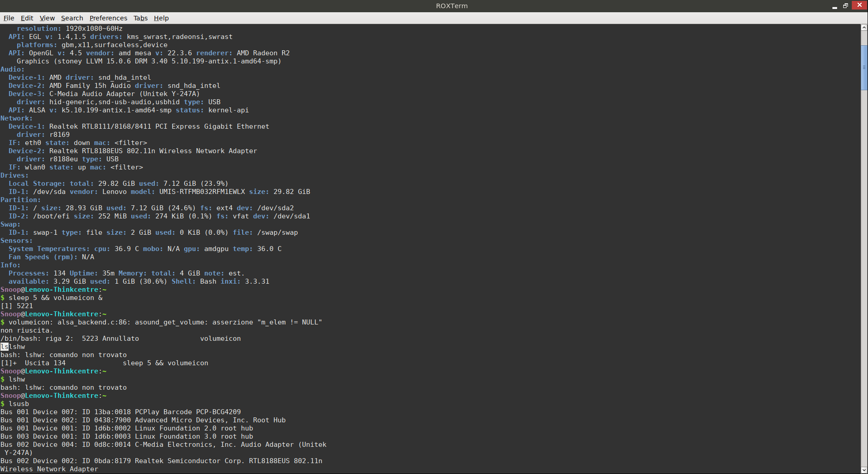Open the Help menu
The height and width of the screenshot is (474, 868).
click(x=161, y=18)
